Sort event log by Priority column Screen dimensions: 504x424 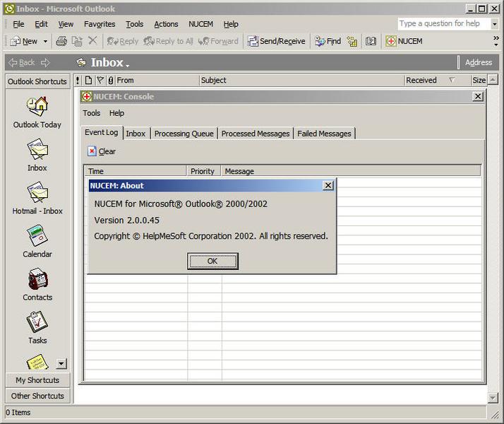point(204,171)
